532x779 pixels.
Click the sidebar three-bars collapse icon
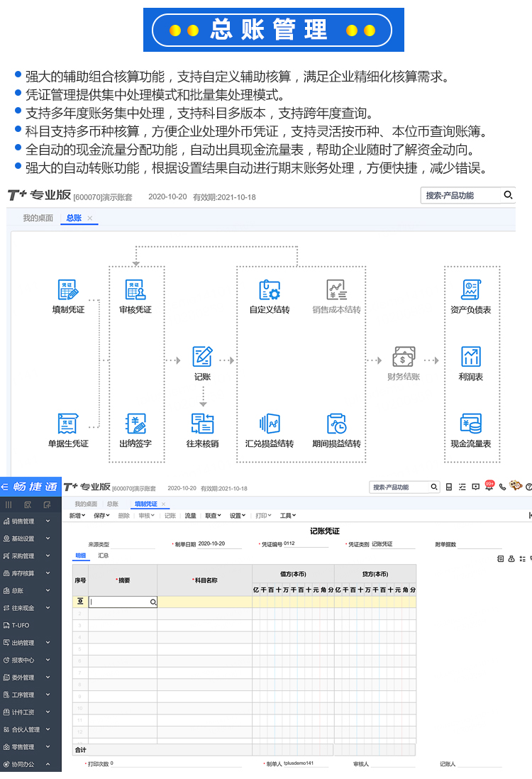coord(9,504)
